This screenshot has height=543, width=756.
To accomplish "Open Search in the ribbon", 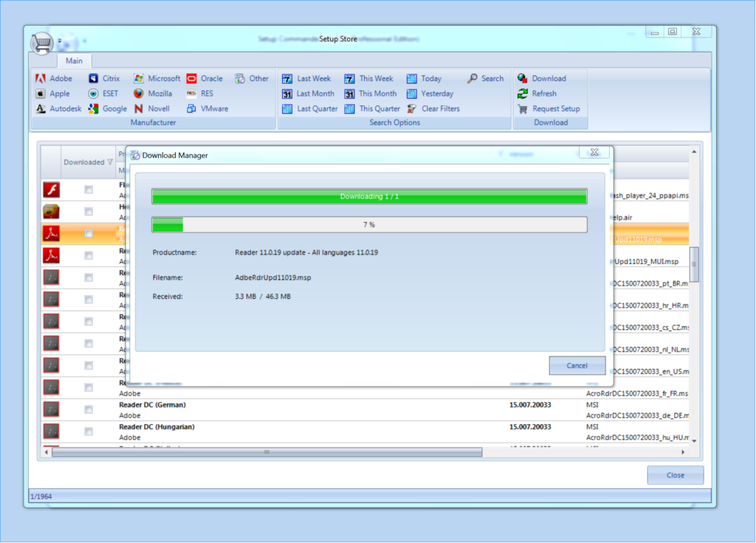I will [x=486, y=78].
